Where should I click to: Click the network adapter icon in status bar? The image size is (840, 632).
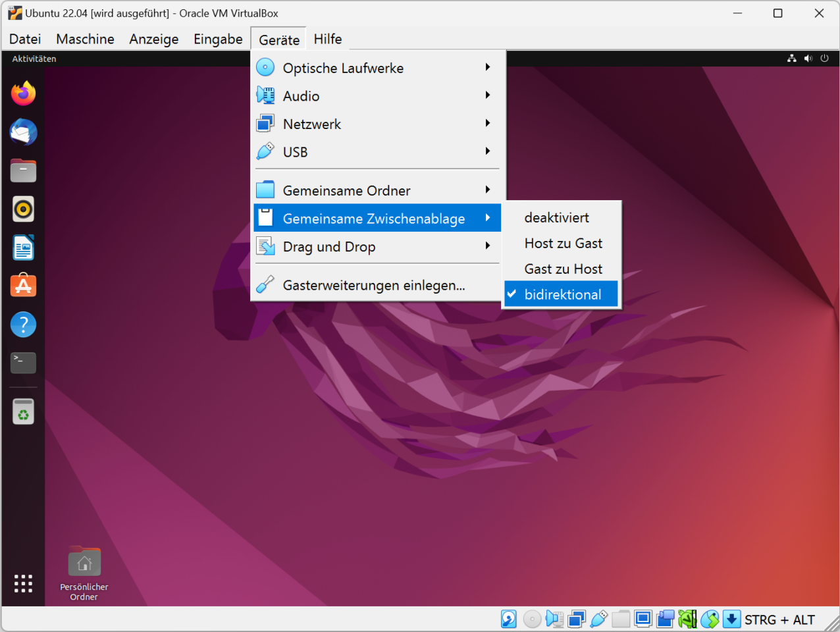coord(576,619)
